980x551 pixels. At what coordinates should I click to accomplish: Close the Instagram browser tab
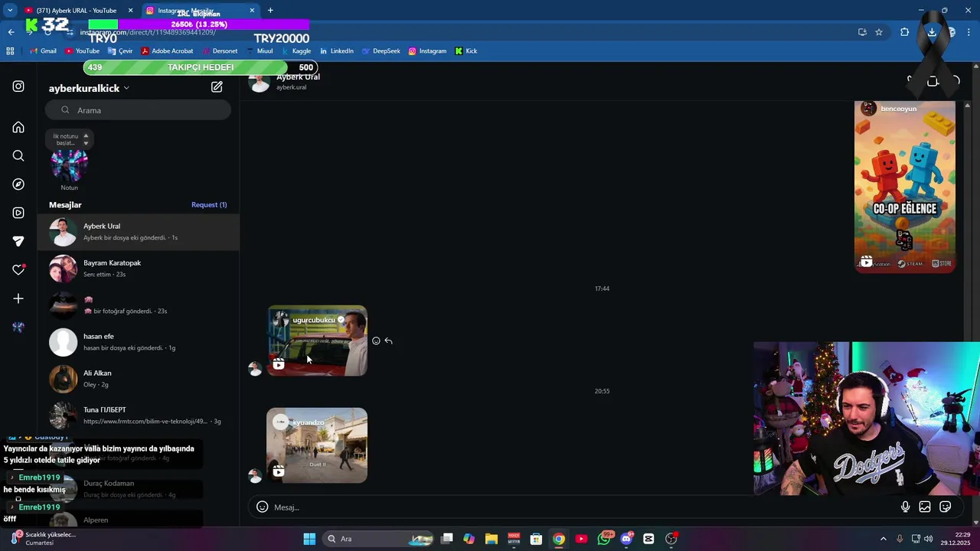[x=253, y=11]
